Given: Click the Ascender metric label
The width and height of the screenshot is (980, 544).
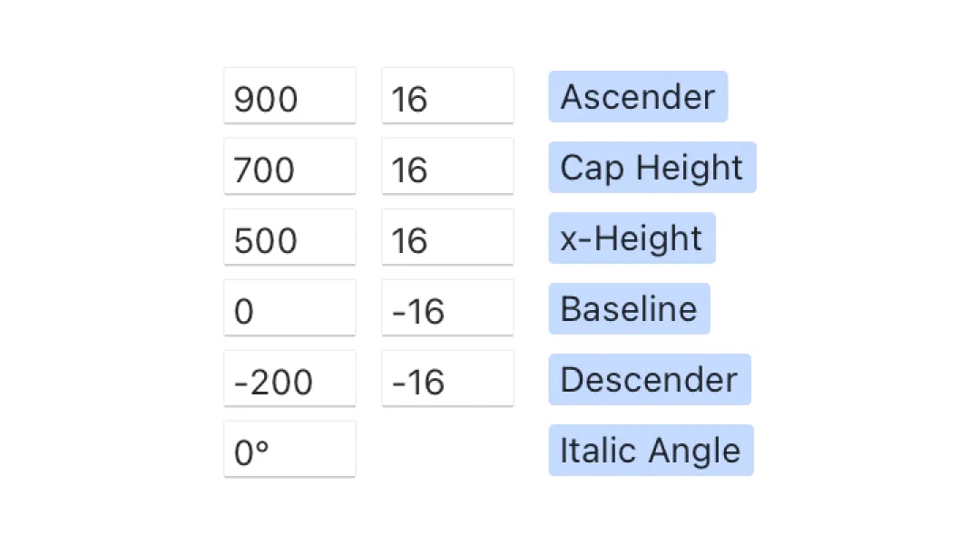Looking at the screenshot, I should click(x=638, y=96).
